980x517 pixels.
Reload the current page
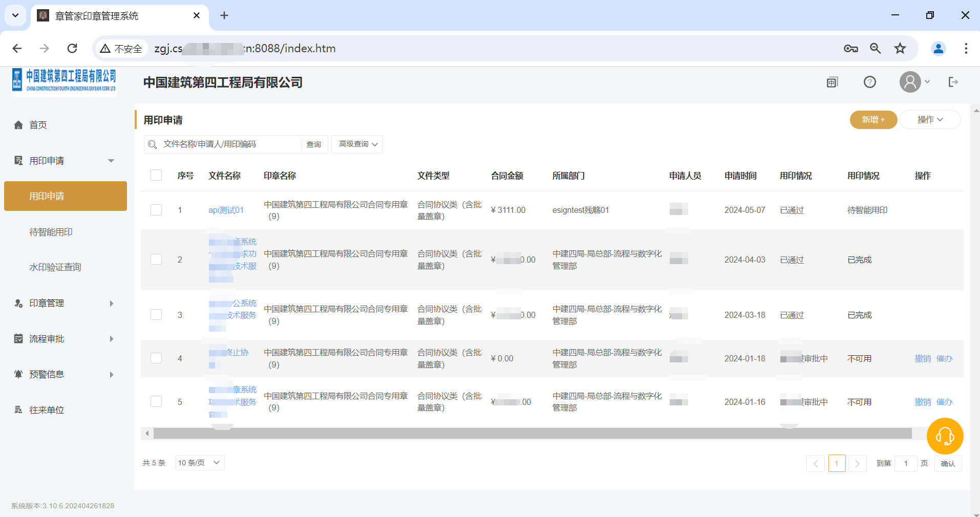[x=72, y=49]
